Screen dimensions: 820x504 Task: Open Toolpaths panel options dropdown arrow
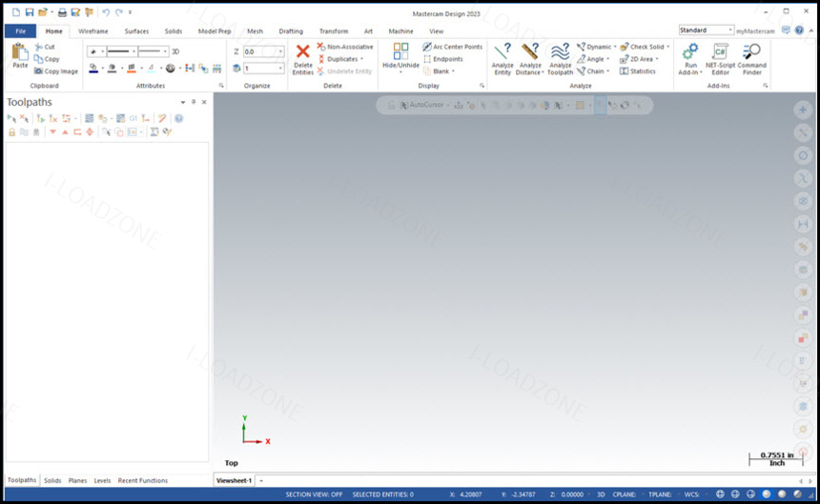point(183,102)
